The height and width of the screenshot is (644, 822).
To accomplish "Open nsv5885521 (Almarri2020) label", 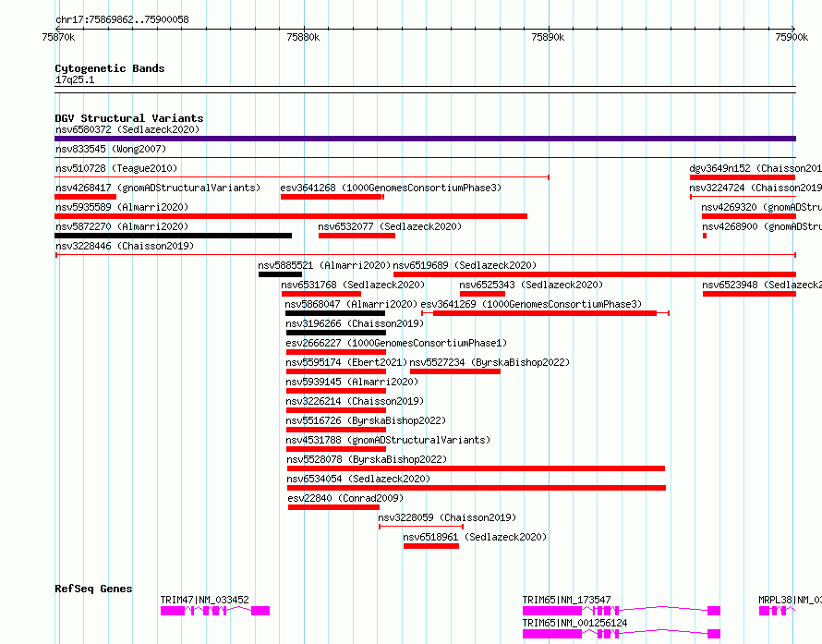I will click(324, 265).
